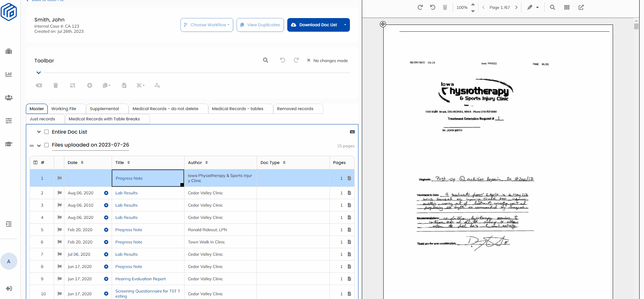This screenshot has height=299, width=644.
Task: Click the plus circle add tool icon
Action: click(x=90, y=85)
